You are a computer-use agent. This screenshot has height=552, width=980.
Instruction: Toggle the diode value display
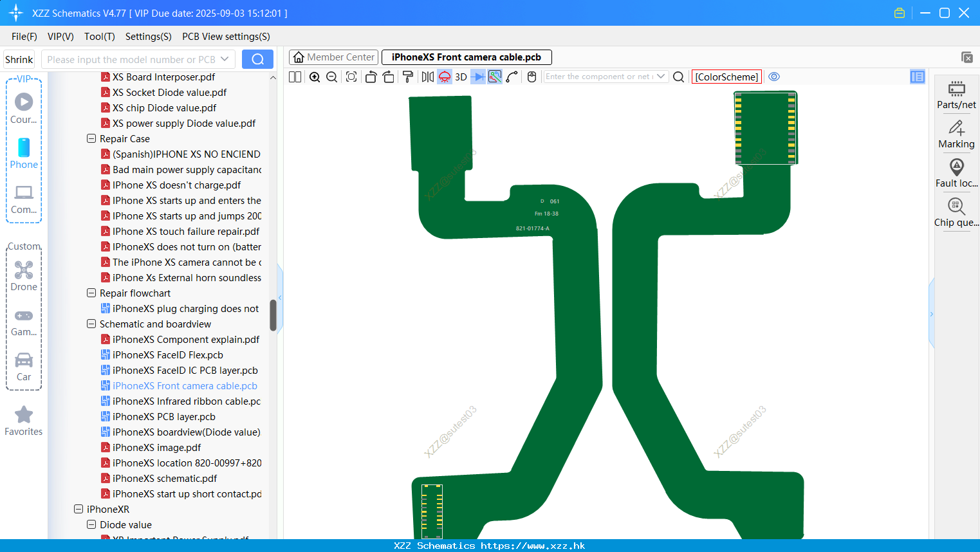[478, 77]
